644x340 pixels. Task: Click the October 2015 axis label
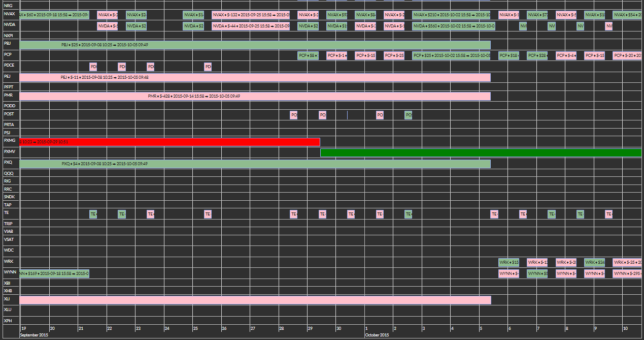point(377,335)
